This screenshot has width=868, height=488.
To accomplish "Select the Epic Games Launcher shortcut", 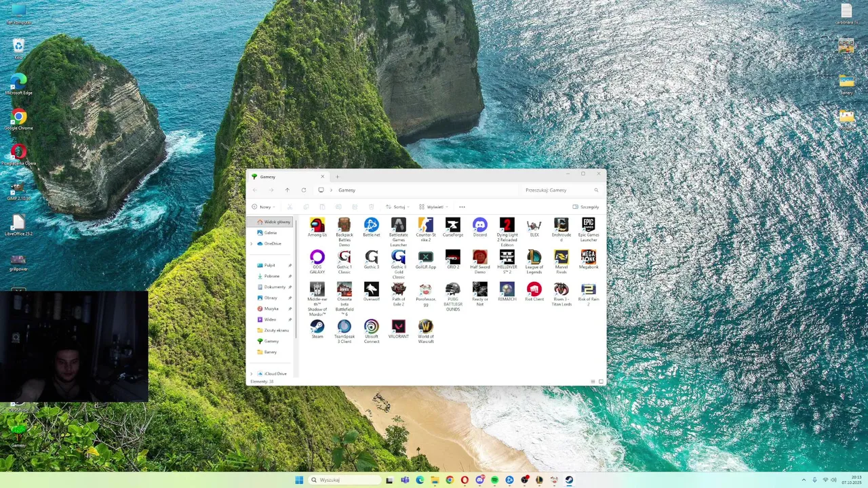I will coord(589,230).
